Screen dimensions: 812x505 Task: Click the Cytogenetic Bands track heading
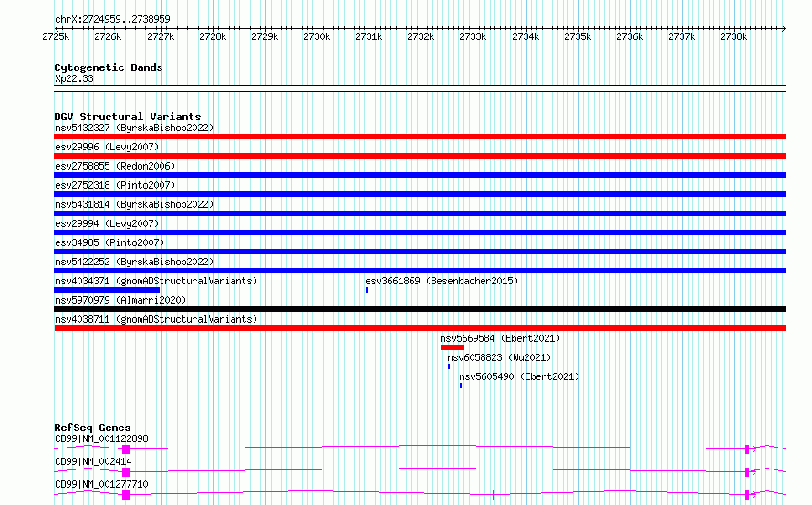[x=109, y=67]
